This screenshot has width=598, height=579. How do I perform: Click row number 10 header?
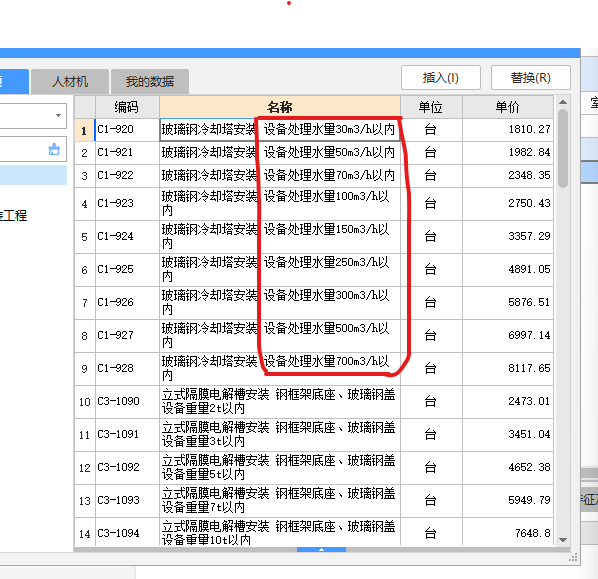pyautogui.click(x=85, y=402)
